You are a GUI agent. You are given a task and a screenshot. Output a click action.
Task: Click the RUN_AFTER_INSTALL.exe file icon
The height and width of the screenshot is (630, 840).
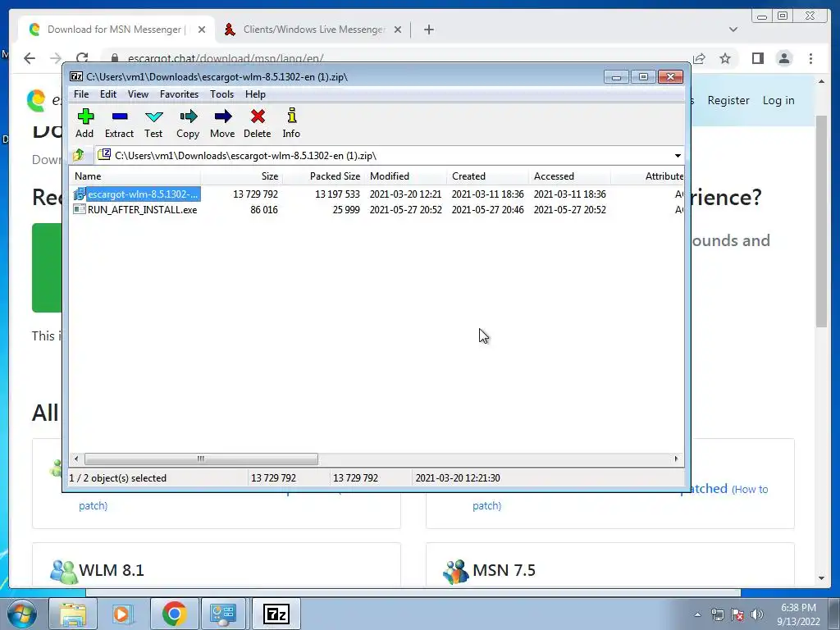[80, 209]
